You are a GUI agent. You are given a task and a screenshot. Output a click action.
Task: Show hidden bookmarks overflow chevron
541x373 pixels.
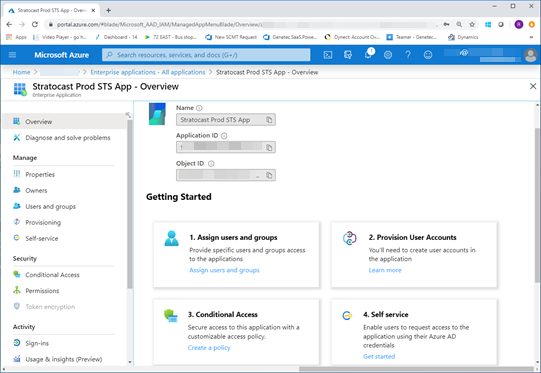tap(531, 37)
